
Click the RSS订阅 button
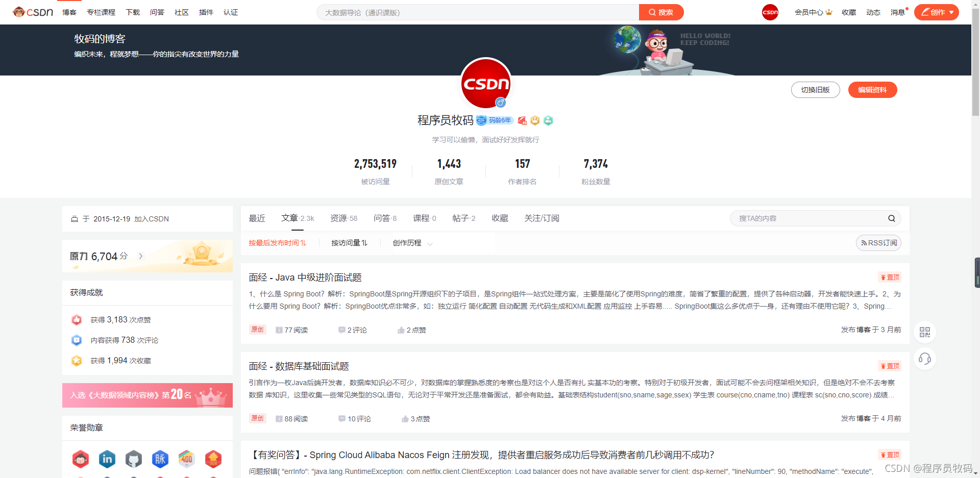point(878,243)
